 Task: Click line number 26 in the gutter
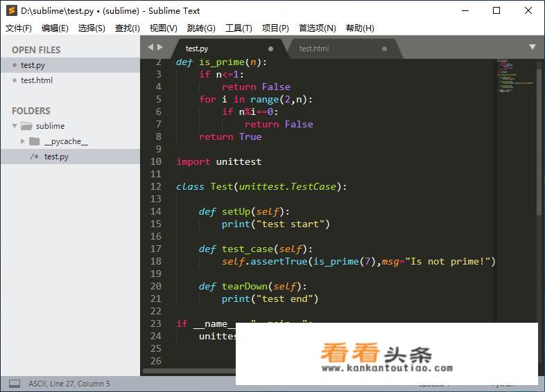(156, 361)
